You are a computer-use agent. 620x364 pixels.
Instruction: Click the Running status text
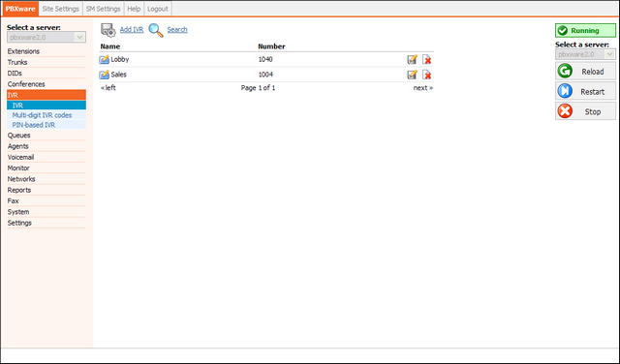(585, 31)
